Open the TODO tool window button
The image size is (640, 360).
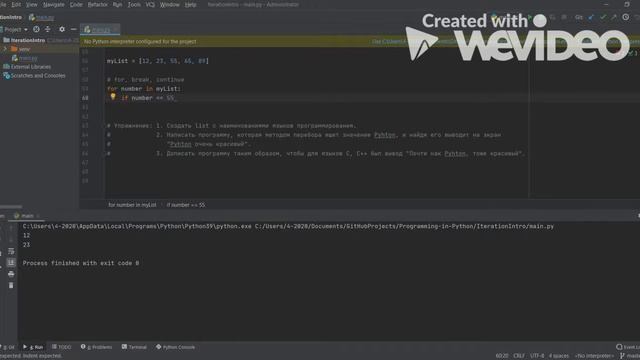[x=62, y=347]
